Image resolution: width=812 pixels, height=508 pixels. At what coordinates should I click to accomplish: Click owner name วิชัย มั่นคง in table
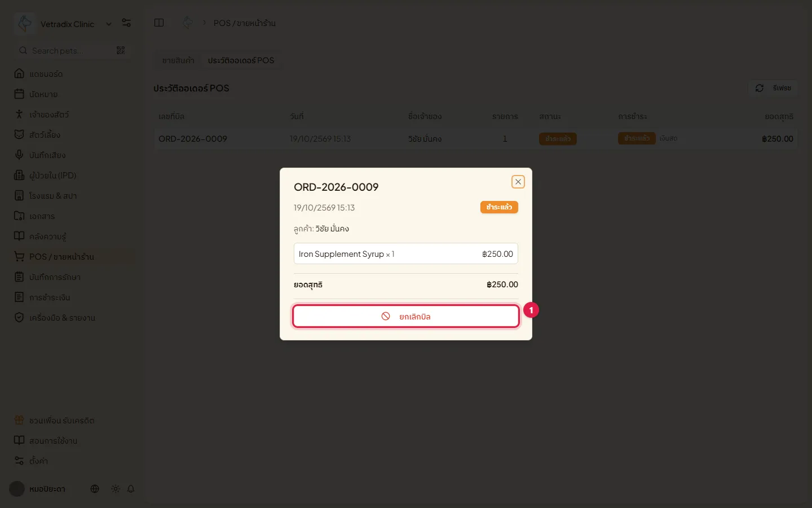[x=425, y=139]
